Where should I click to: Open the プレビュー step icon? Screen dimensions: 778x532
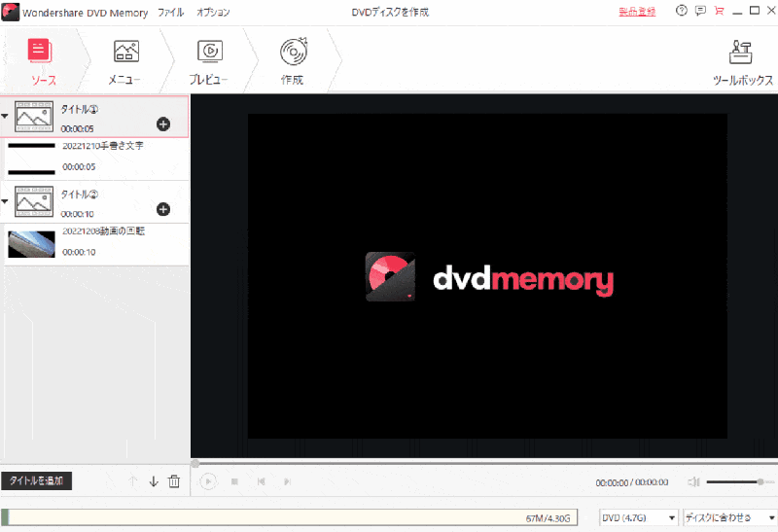[210, 52]
